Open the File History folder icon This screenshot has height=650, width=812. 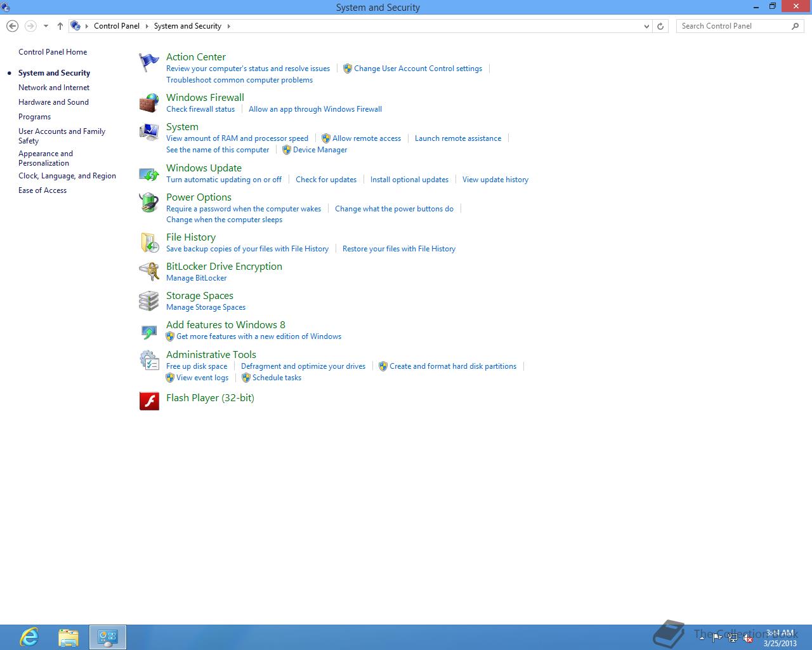pos(149,242)
